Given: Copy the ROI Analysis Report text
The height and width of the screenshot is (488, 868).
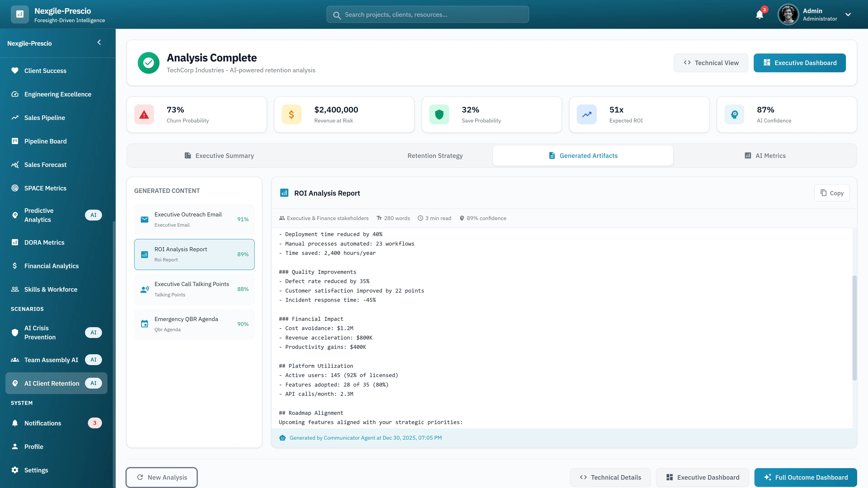Looking at the screenshot, I should point(832,193).
